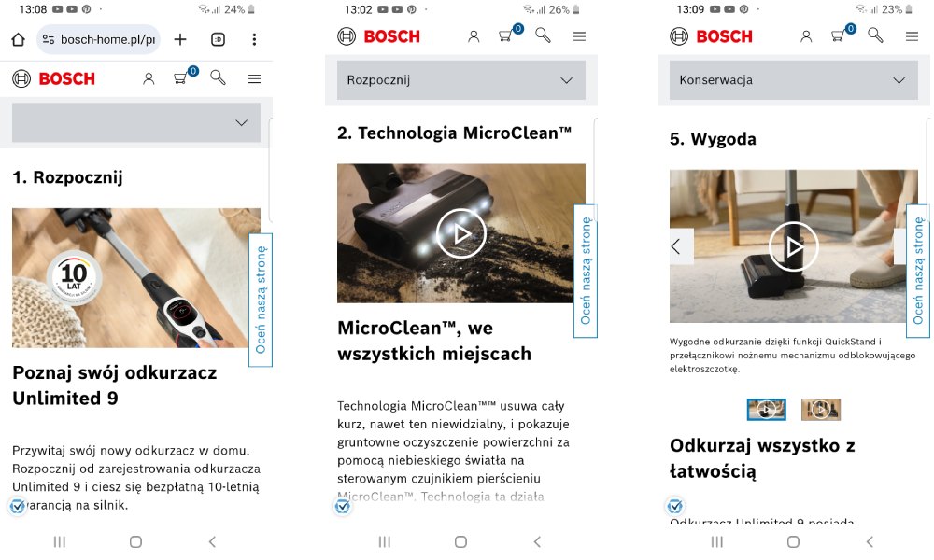Select the second carousel image thumbnail
Viewport: 934px width, 560px height.
click(820, 409)
